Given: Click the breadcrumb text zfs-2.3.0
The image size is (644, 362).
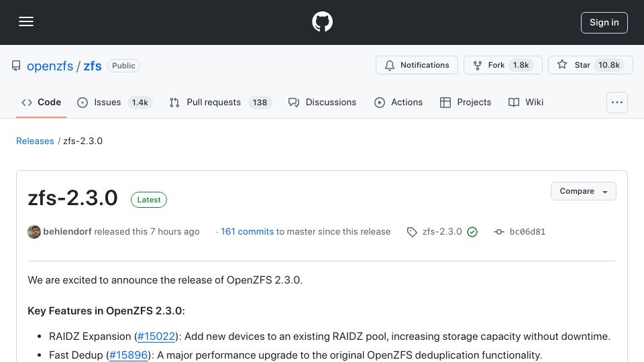Looking at the screenshot, I should (x=83, y=141).
